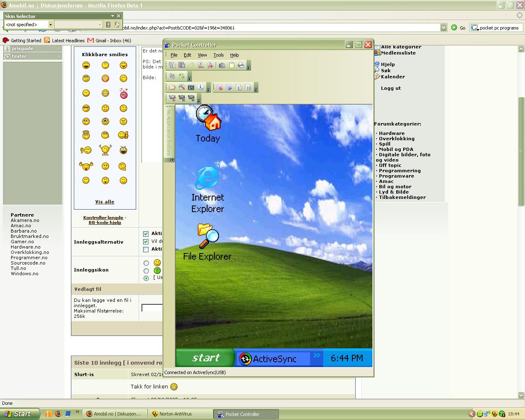Open the Skin Selector title arrow menu
Screen dimensions: 525x420
click(112, 16)
